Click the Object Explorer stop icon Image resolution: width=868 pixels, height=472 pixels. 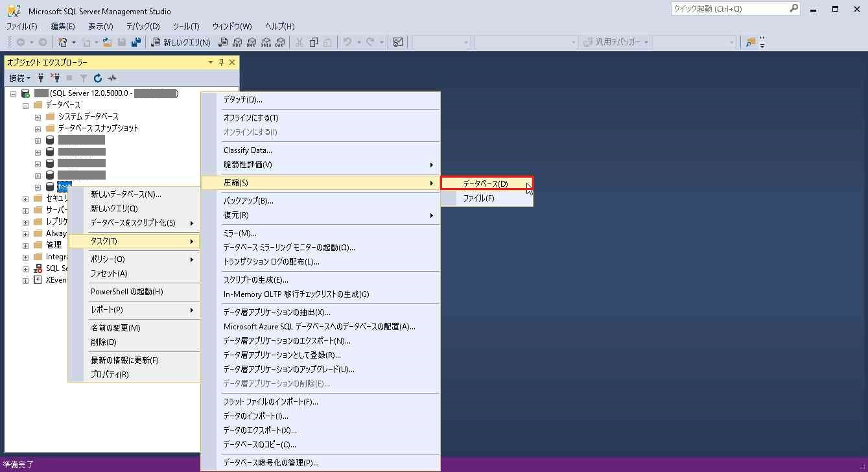coord(69,78)
